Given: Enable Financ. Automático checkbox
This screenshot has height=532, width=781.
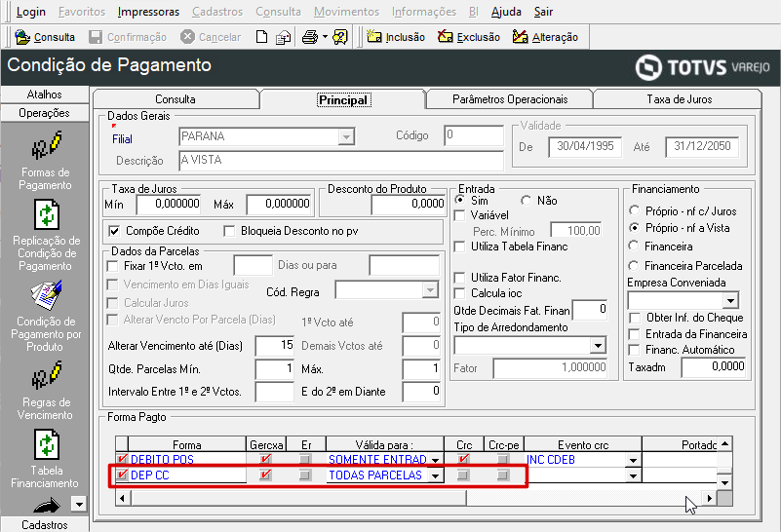Looking at the screenshot, I should tap(635, 350).
